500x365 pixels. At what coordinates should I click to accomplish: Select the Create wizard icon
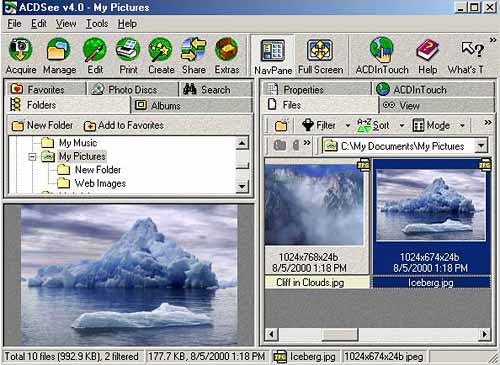(x=161, y=56)
